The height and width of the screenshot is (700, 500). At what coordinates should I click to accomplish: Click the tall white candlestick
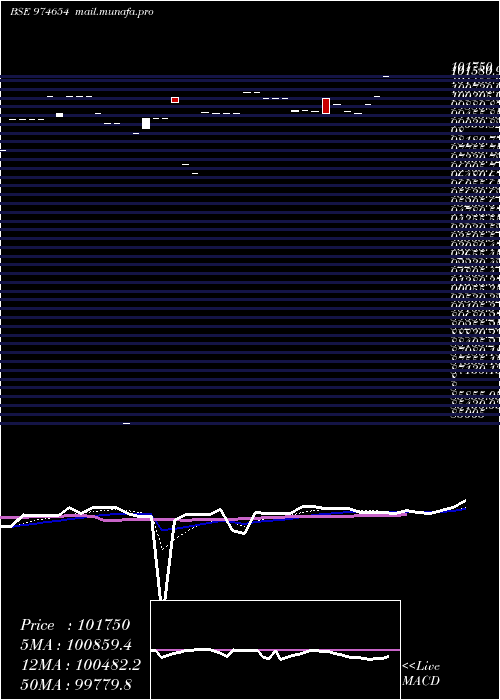(146, 124)
